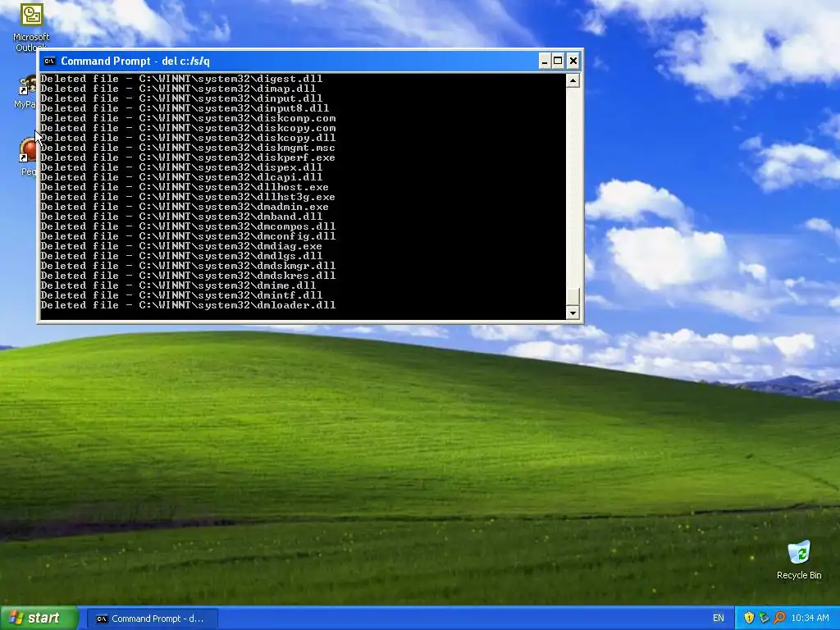Click the network tray icon beside shield
840x630 pixels.
764,619
